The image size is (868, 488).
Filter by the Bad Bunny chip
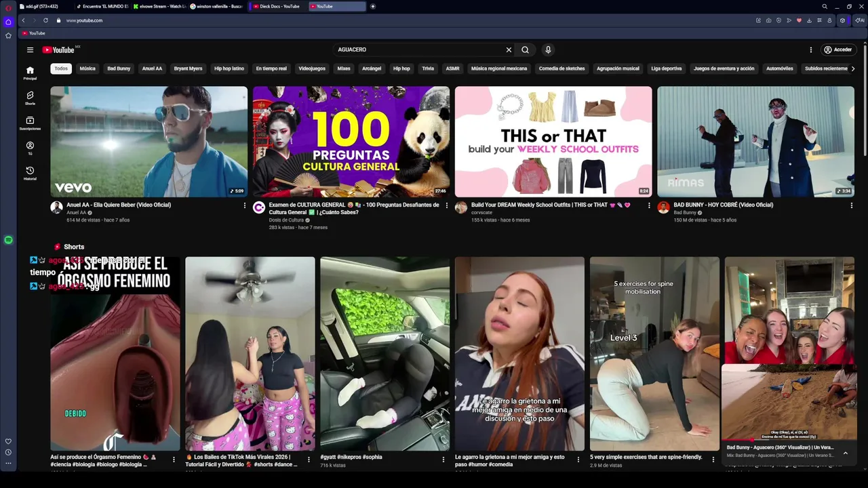tap(119, 68)
